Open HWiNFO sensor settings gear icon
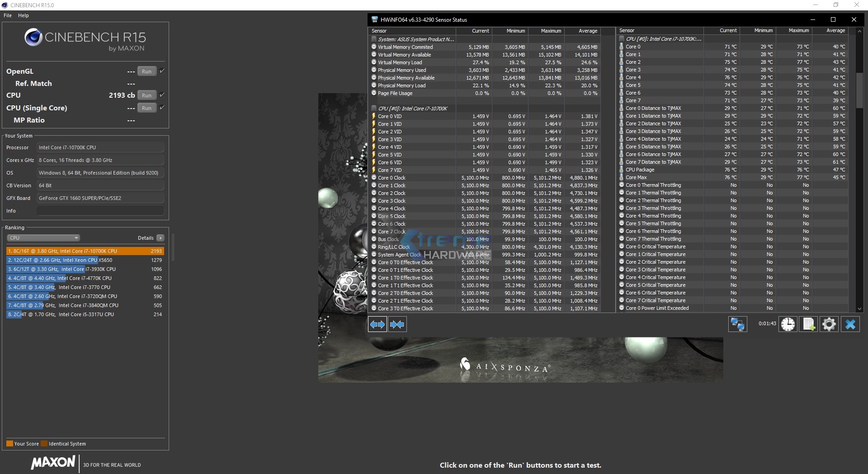 tap(829, 324)
